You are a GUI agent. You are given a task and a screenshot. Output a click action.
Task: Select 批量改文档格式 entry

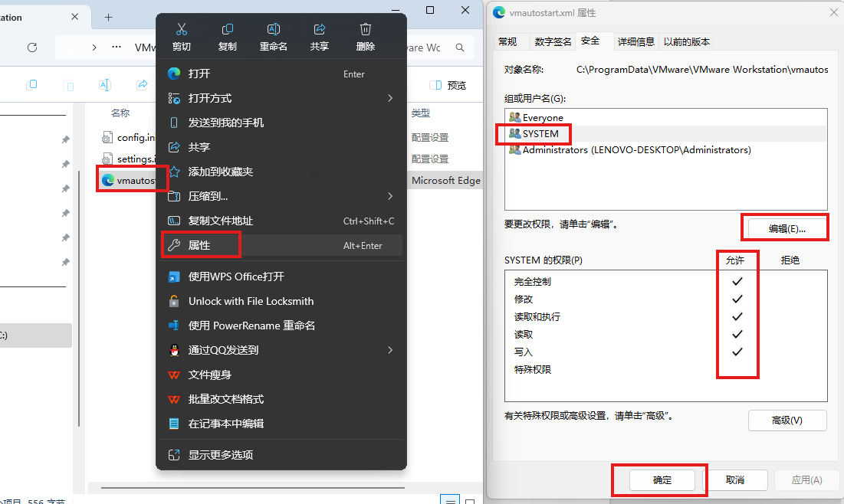pyautogui.click(x=281, y=399)
